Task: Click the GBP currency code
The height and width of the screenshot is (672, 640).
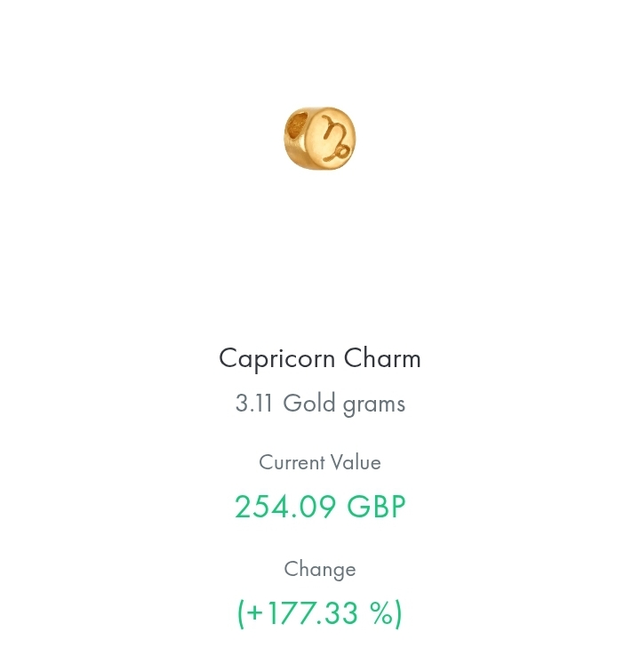Action: tap(376, 507)
